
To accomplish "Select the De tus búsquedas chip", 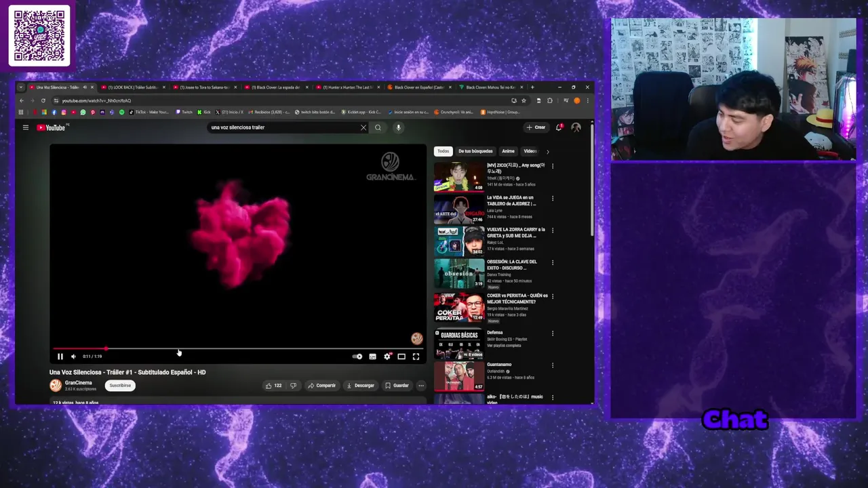I will click(475, 151).
